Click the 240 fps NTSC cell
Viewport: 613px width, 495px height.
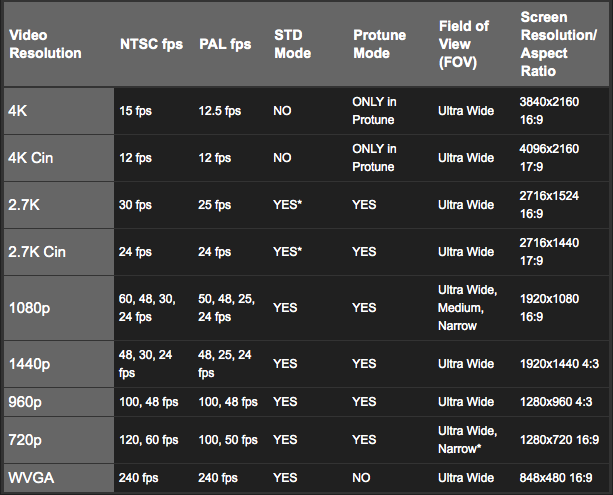click(141, 478)
